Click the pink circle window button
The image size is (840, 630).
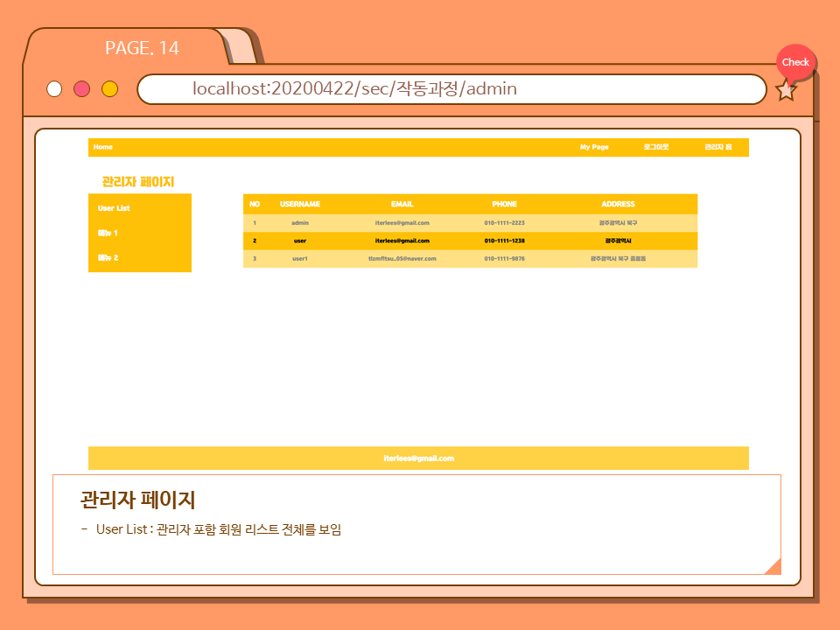tap(82, 89)
